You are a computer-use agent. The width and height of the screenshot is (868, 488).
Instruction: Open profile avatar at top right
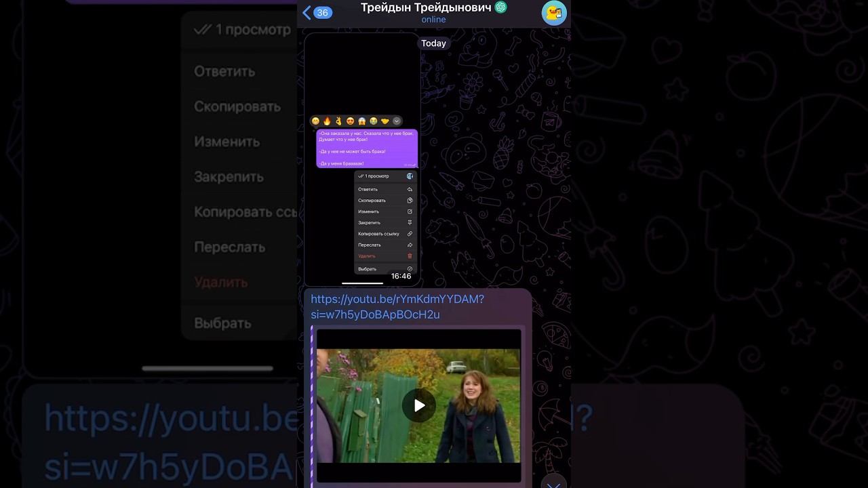[554, 13]
